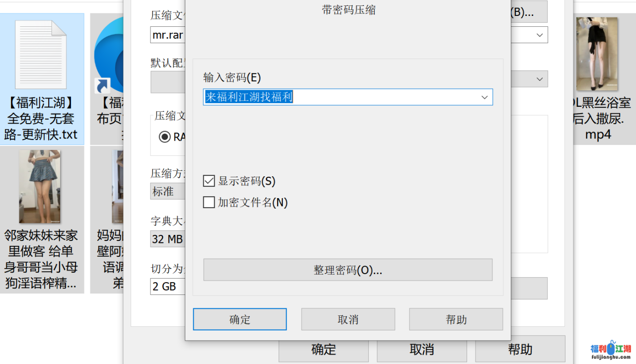636x364 pixels.
Task: Click the mr.rar archive name field
Action: 167,35
